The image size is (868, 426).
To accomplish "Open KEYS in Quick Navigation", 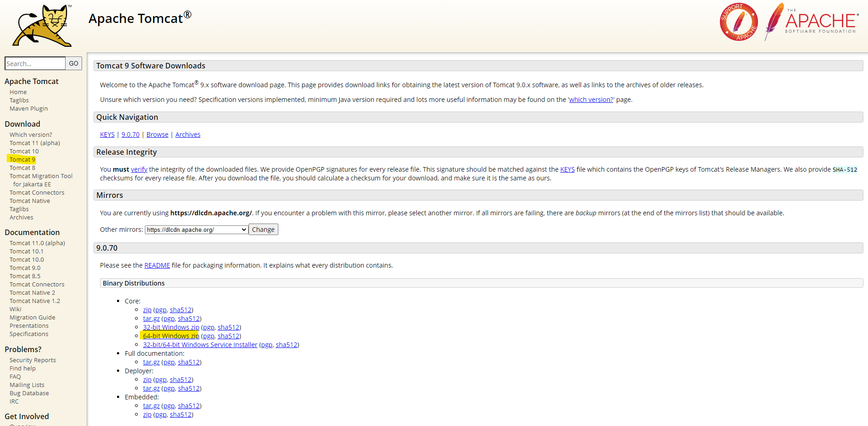I will pyautogui.click(x=107, y=135).
